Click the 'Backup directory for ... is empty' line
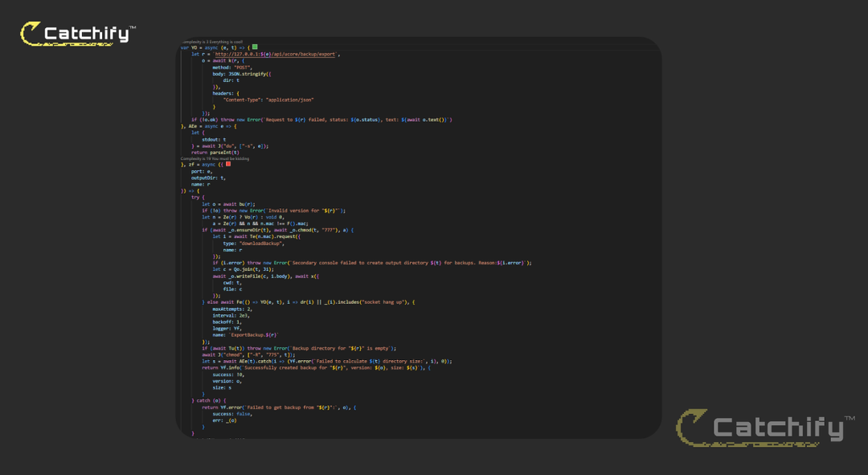Screen dimensions: 868x475 click(x=299, y=348)
